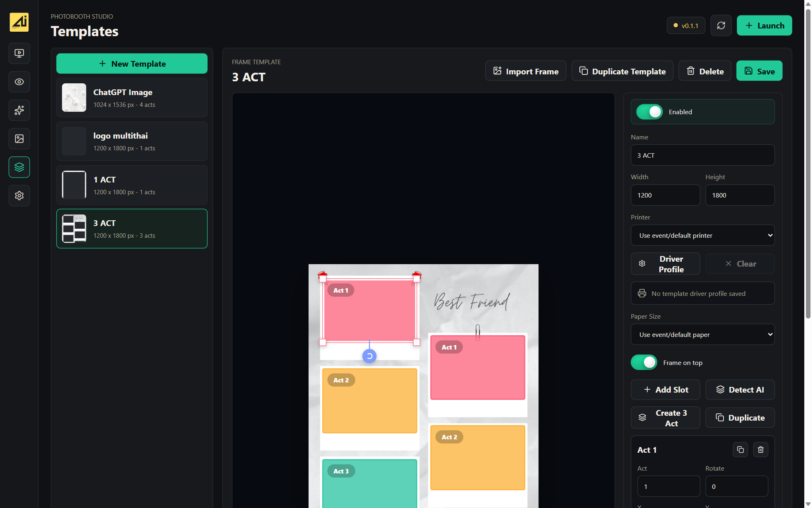Click Duplicate Template
The width and height of the screenshot is (812, 508).
(x=622, y=71)
